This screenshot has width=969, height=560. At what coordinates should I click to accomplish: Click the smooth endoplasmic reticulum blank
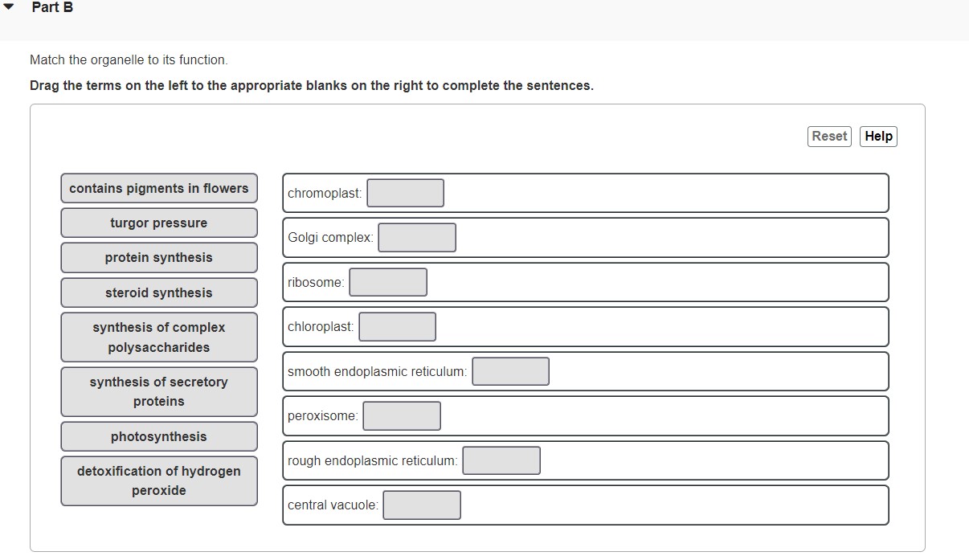click(510, 371)
